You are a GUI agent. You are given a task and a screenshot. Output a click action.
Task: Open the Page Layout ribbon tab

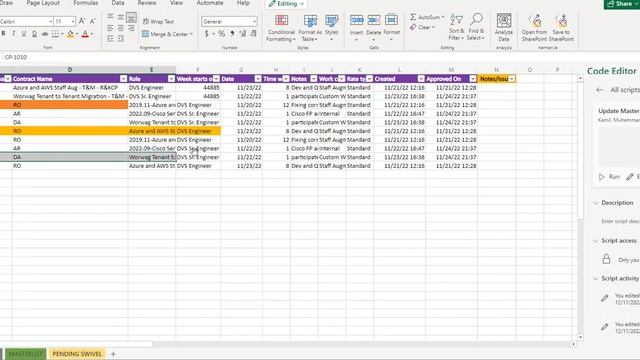(x=43, y=3)
